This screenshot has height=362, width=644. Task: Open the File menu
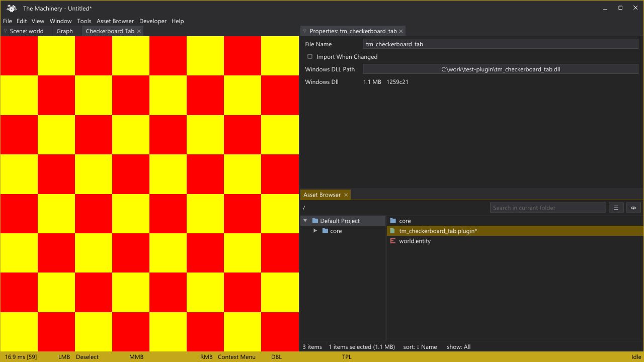pos(8,21)
